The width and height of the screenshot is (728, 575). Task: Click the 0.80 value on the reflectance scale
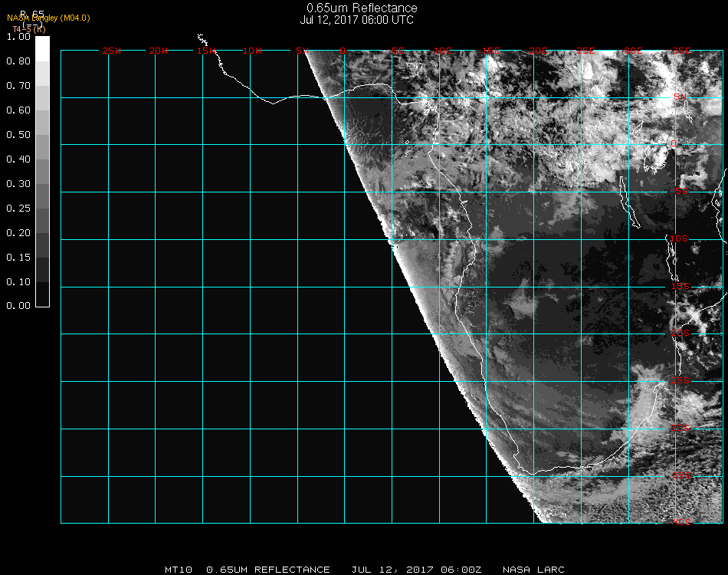[18, 61]
